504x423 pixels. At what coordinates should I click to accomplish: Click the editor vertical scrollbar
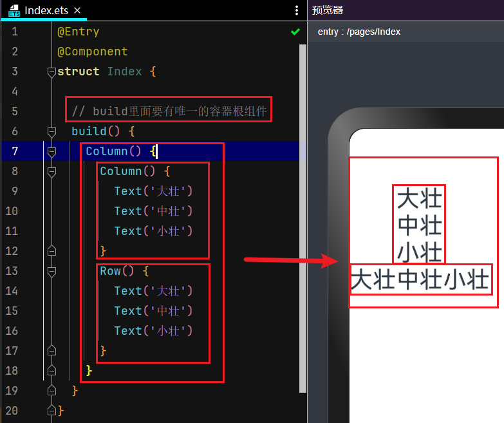[x=303, y=218]
